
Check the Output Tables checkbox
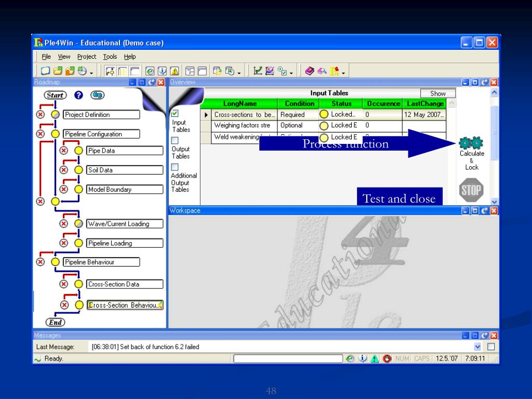point(175,140)
